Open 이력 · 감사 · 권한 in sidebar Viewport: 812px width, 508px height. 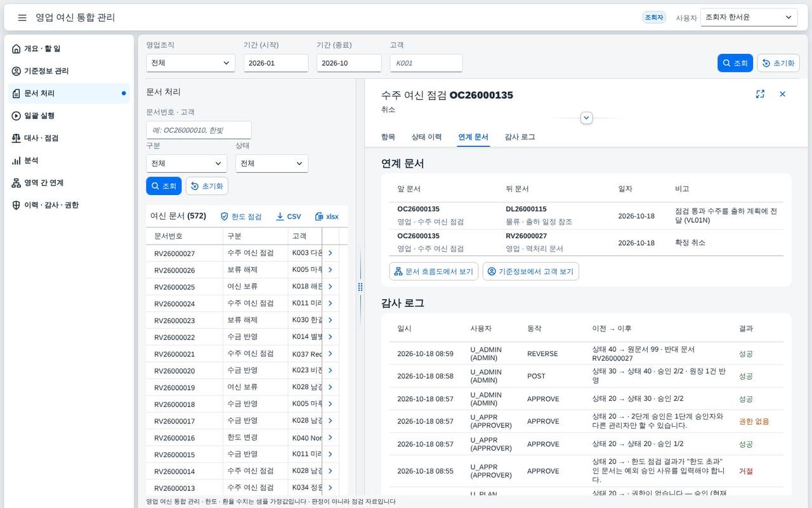point(69,205)
